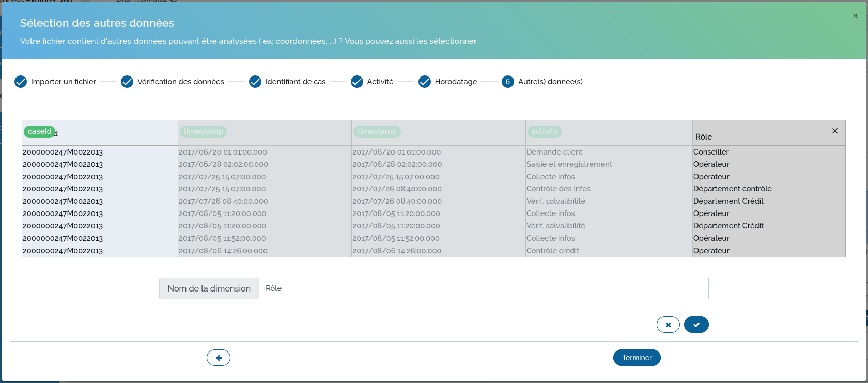The image size is (868, 383).
Task: Click the Demande client activity cell
Action: 554,152
